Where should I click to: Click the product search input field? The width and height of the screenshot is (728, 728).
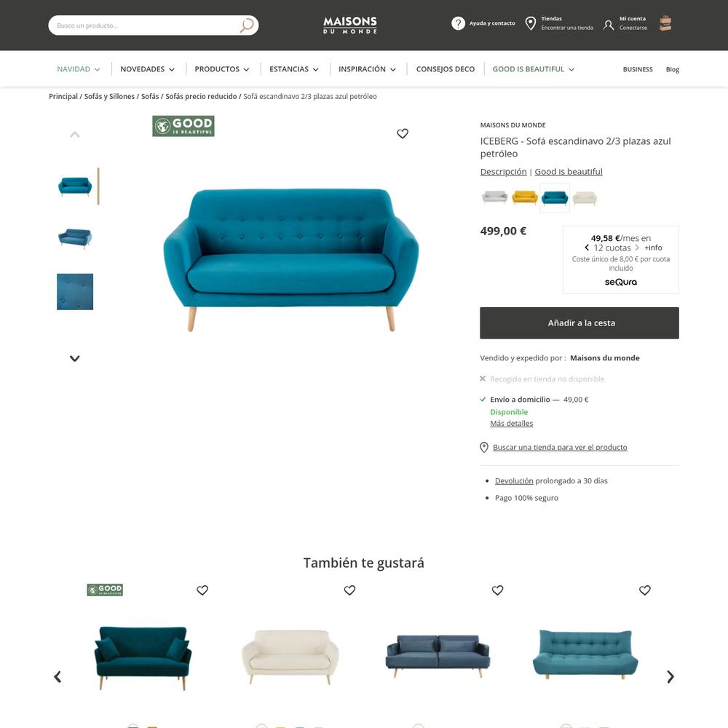145,25
